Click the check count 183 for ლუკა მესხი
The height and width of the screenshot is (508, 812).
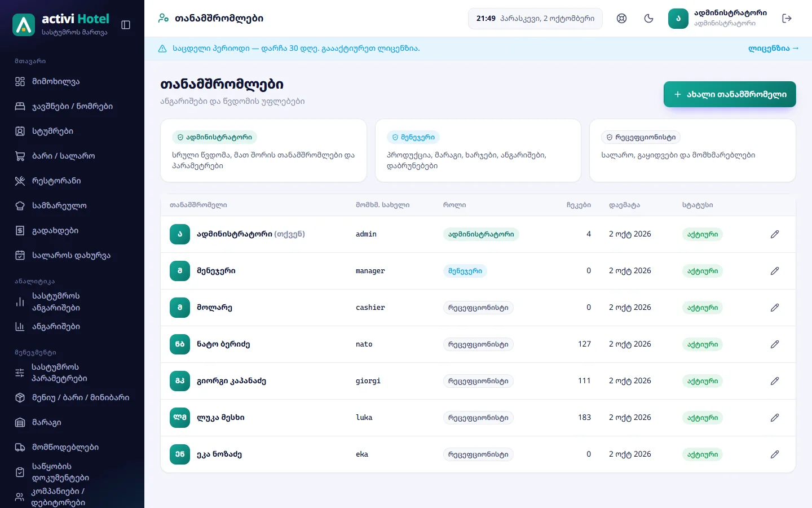pos(584,418)
